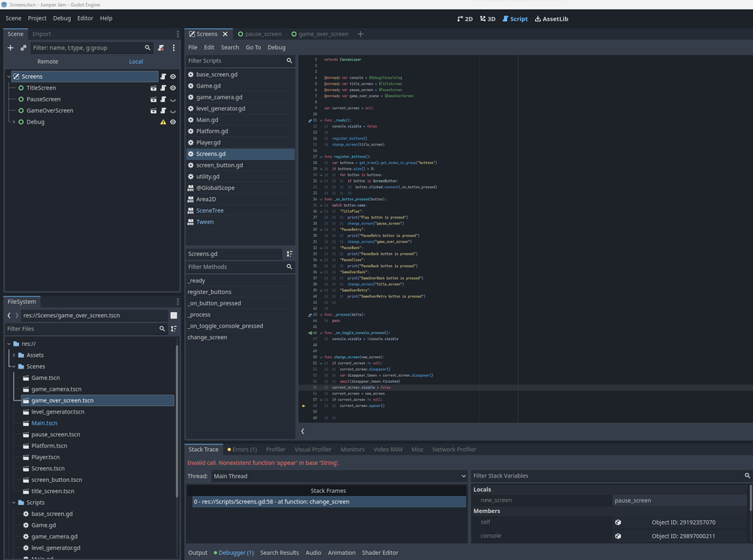Viewport: 753px width, 560px height.
Task: Click the instance child scene link icon
Action: tap(23, 47)
